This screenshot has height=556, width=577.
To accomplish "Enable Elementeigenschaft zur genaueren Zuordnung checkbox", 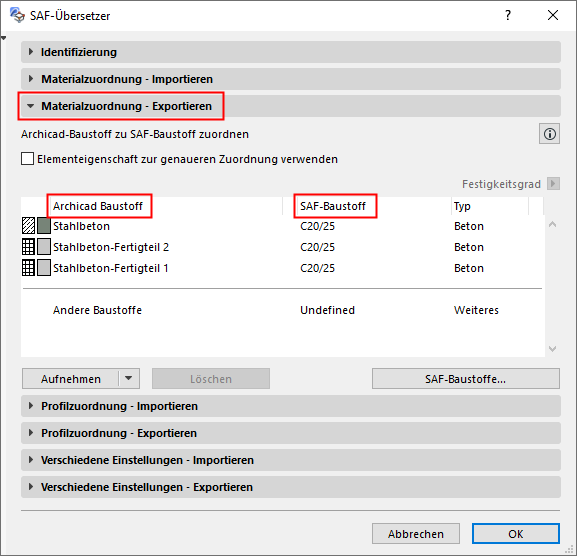I will pos(27,159).
